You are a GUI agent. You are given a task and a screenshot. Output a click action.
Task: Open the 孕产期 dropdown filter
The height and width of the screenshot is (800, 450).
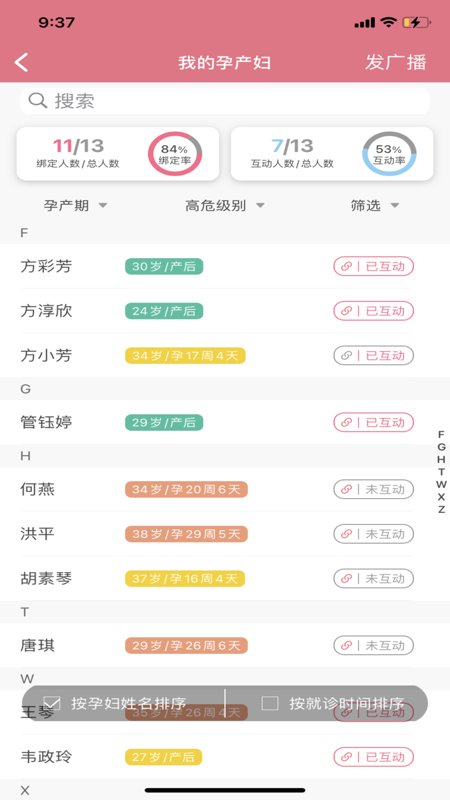[x=76, y=206]
